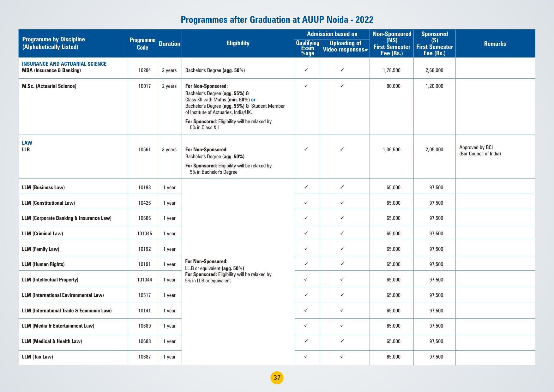Click programme code "10284"

(x=145, y=70)
